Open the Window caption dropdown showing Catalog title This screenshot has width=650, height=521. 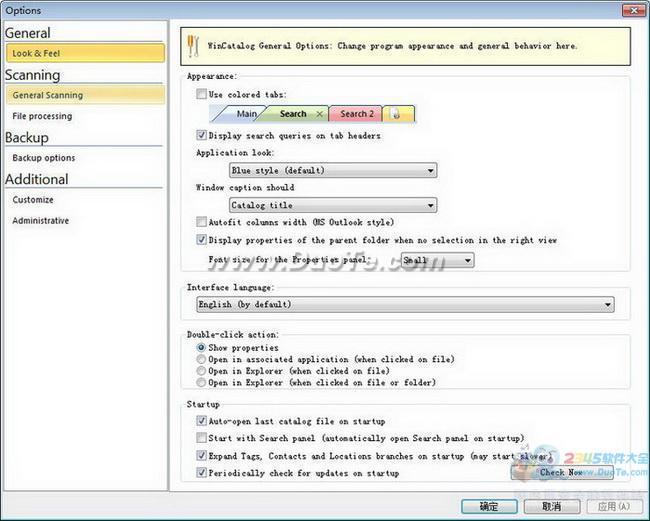333,205
